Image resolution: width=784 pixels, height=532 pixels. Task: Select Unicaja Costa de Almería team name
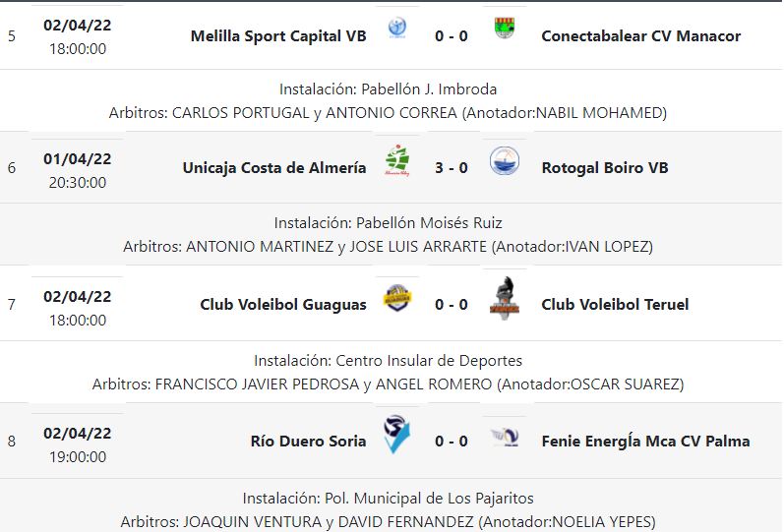coord(274,168)
